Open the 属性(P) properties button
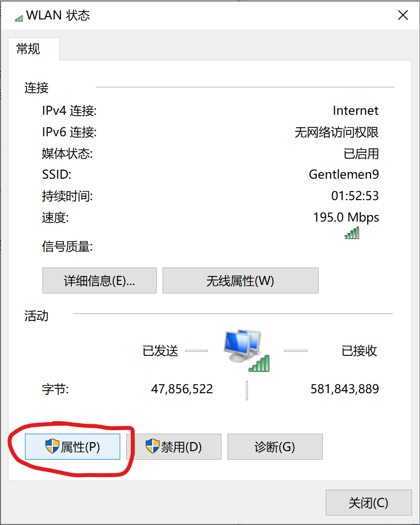 point(73,447)
